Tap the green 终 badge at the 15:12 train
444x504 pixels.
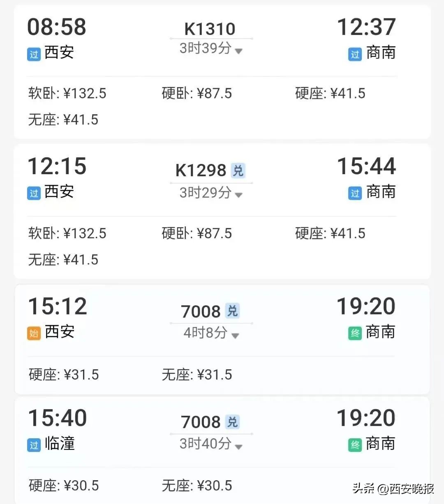(355, 333)
